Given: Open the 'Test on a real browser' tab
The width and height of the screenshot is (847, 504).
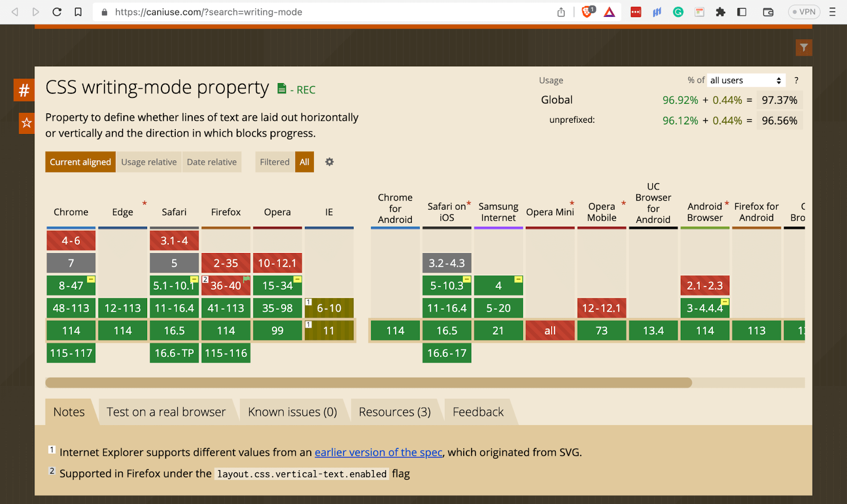Looking at the screenshot, I should click(x=166, y=412).
